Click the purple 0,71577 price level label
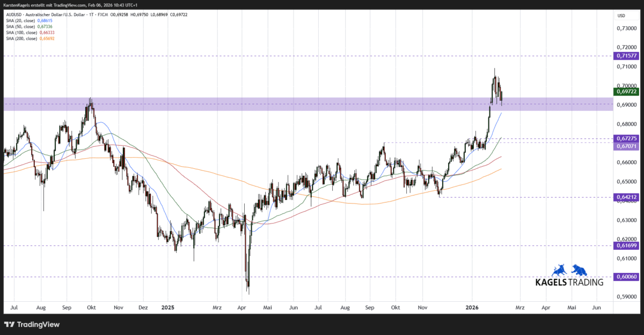The height and width of the screenshot is (335, 644). click(626, 56)
